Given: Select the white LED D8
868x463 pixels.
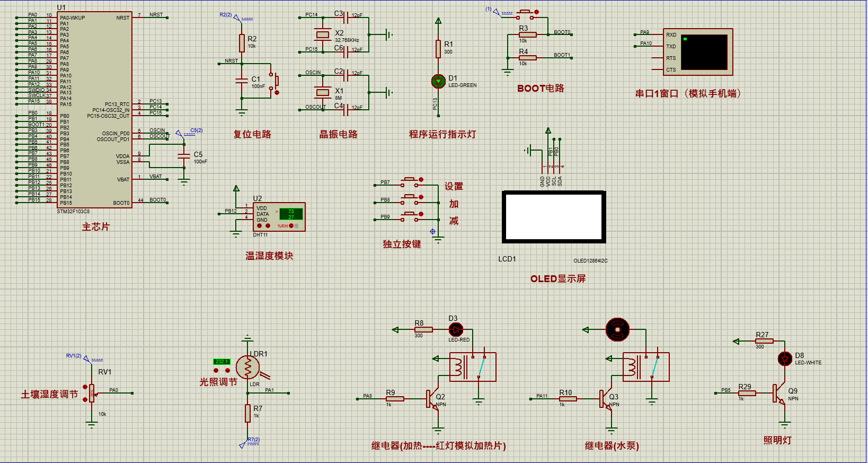Looking at the screenshot, I should click(x=785, y=359).
